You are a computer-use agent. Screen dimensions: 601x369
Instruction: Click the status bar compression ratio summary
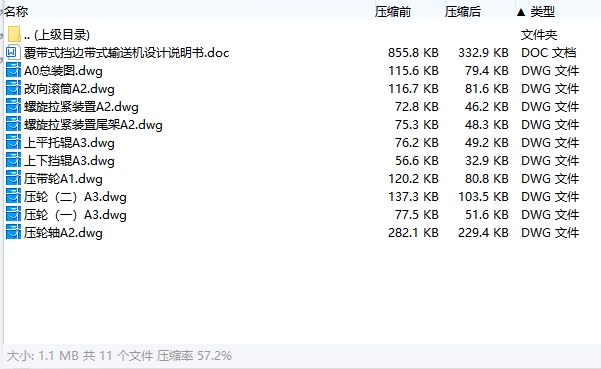[x=194, y=356]
